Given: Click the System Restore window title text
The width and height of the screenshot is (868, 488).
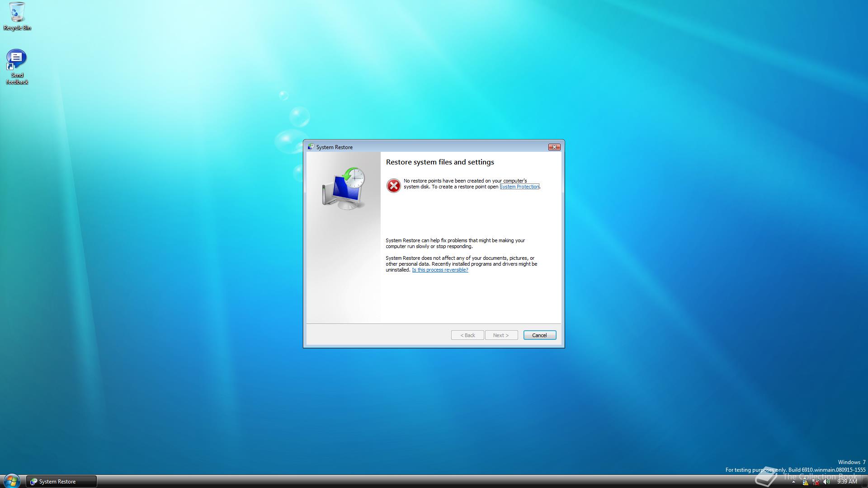Looking at the screenshot, I should pos(335,147).
